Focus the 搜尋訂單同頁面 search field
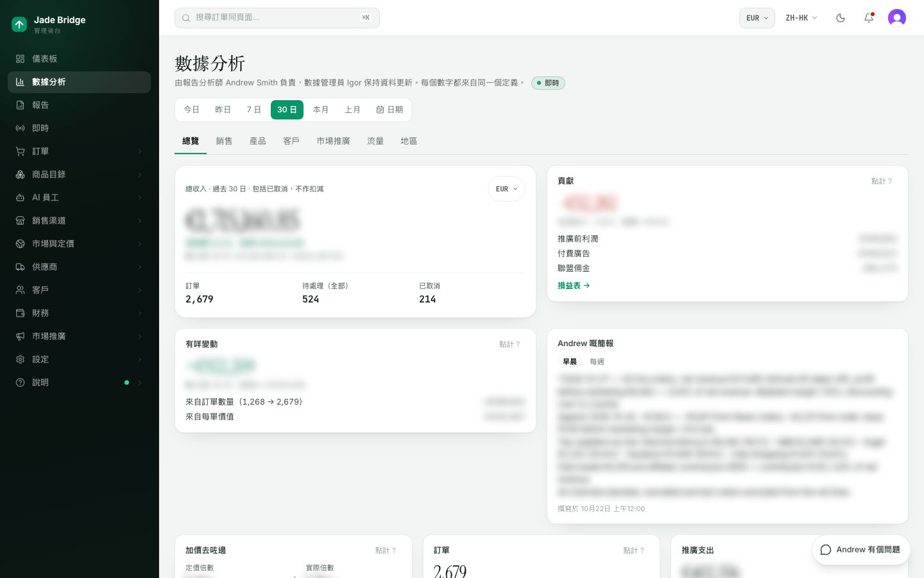This screenshot has height=578, width=924. [x=277, y=18]
